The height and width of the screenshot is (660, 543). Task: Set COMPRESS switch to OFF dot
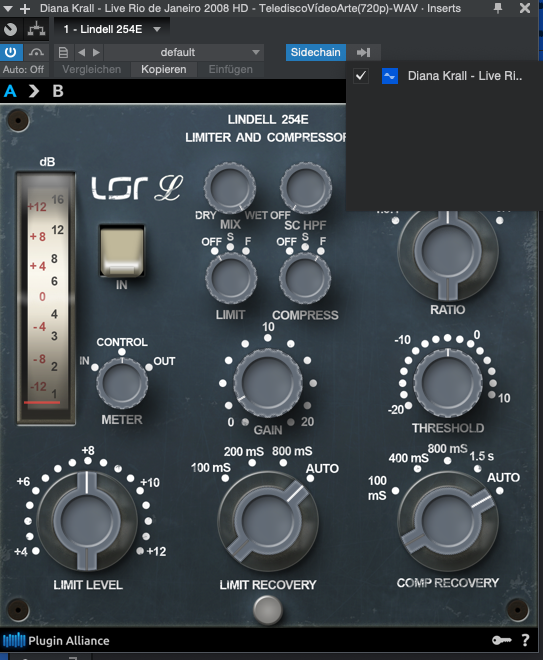(290, 251)
